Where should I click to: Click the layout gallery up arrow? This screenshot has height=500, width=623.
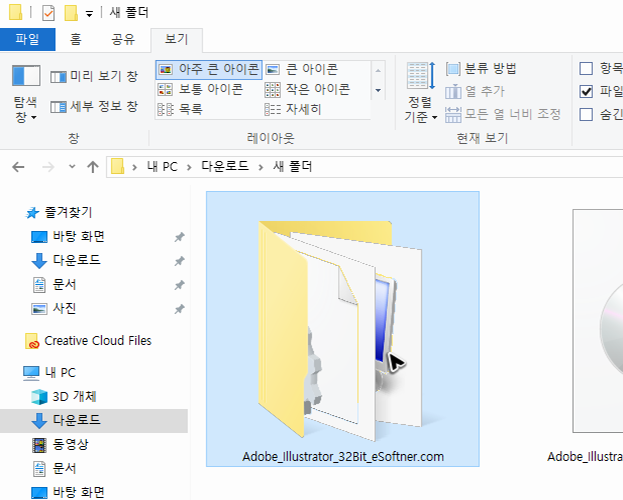click(378, 70)
